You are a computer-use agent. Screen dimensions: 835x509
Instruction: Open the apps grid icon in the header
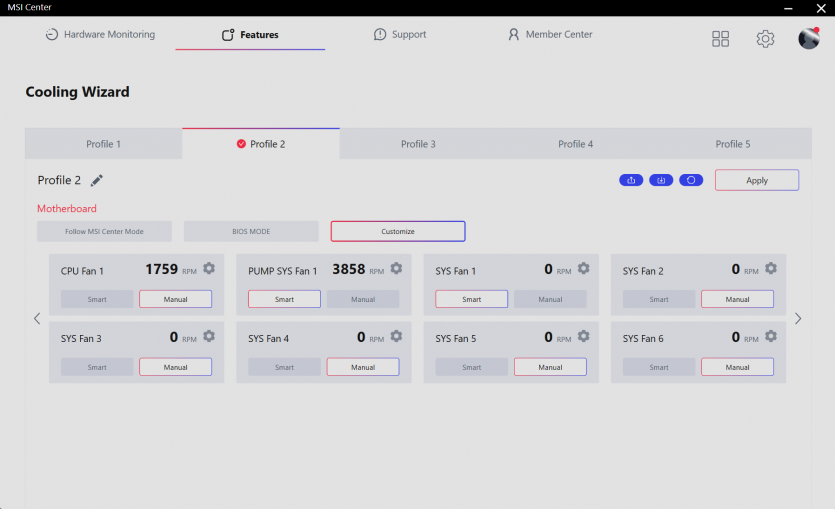(720, 39)
